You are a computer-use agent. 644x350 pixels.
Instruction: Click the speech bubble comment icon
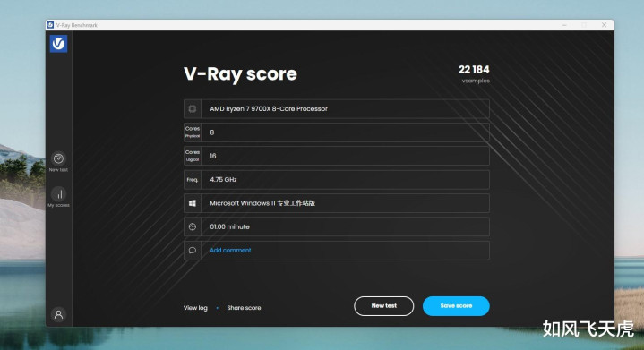point(193,251)
